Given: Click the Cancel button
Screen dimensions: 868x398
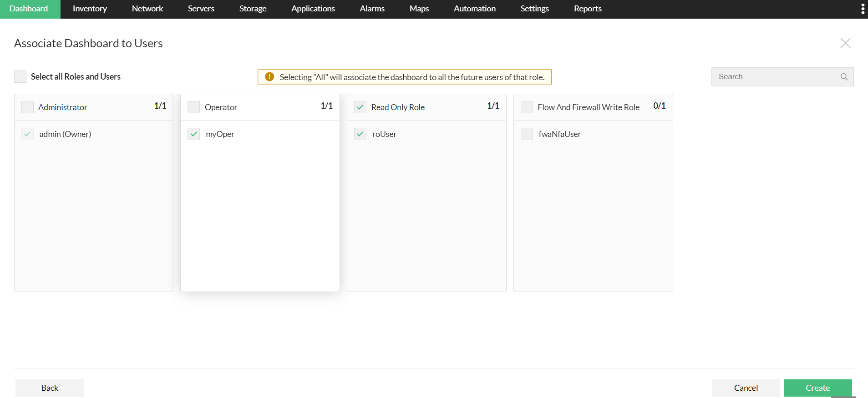Looking at the screenshot, I should (x=746, y=388).
